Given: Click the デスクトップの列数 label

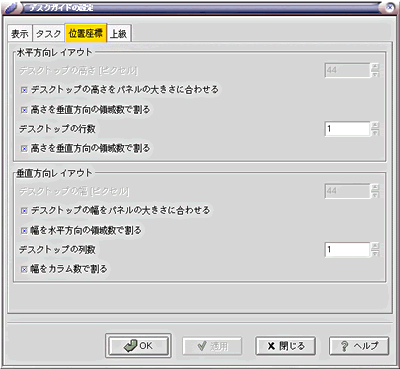Looking at the screenshot, I should click(x=57, y=249).
